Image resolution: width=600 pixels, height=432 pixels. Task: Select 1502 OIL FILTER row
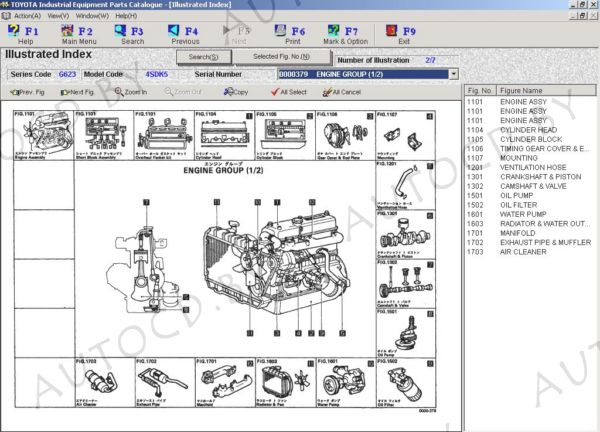[530, 205]
